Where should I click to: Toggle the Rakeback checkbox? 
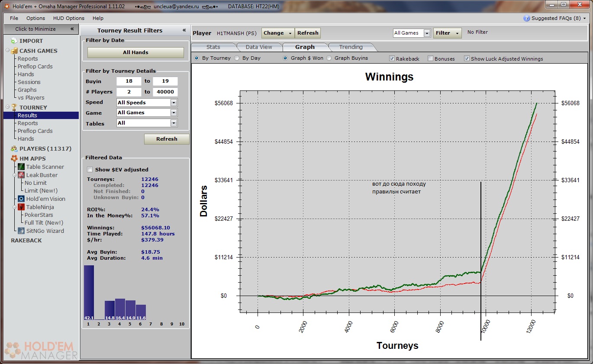(x=392, y=58)
